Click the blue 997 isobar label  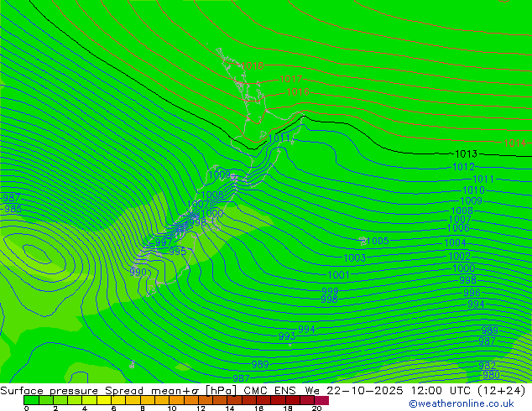coord(164,242)
